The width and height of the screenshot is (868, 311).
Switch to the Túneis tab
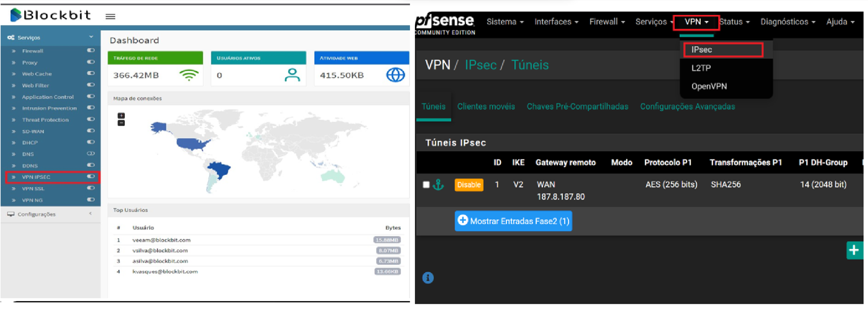click(433, 107)
